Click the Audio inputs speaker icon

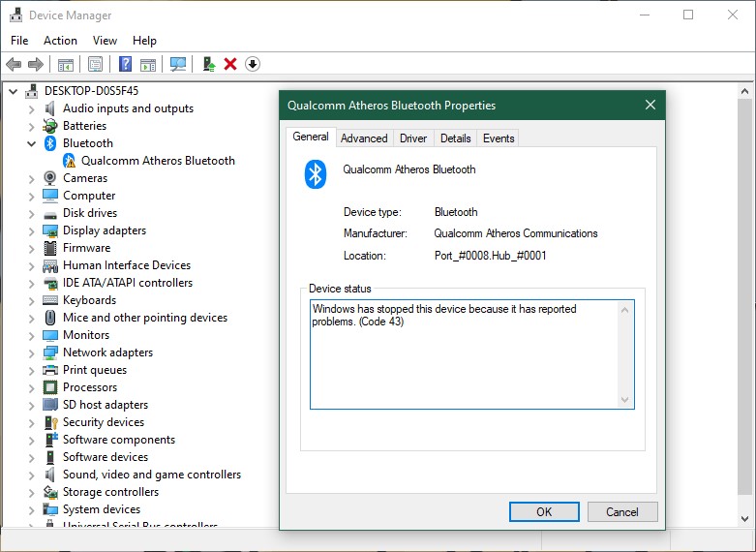(x=49, y=108)
